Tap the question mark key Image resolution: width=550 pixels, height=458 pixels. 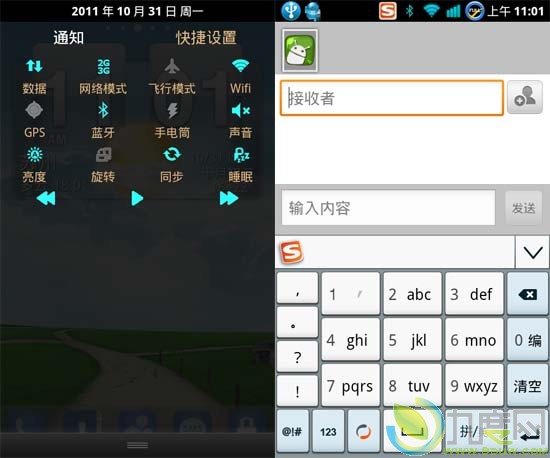tap(297, 357)
